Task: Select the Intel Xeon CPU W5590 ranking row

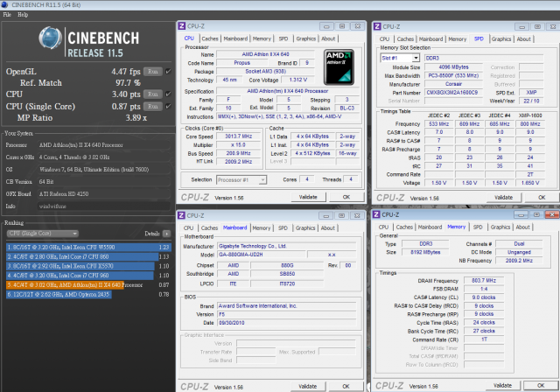Action: [x=88, y=247]
